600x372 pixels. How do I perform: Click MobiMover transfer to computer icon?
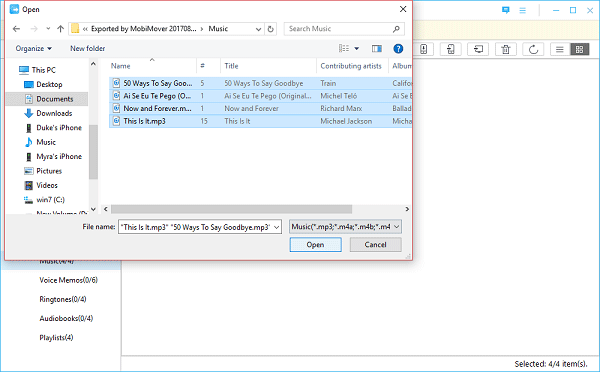point(478,49)
